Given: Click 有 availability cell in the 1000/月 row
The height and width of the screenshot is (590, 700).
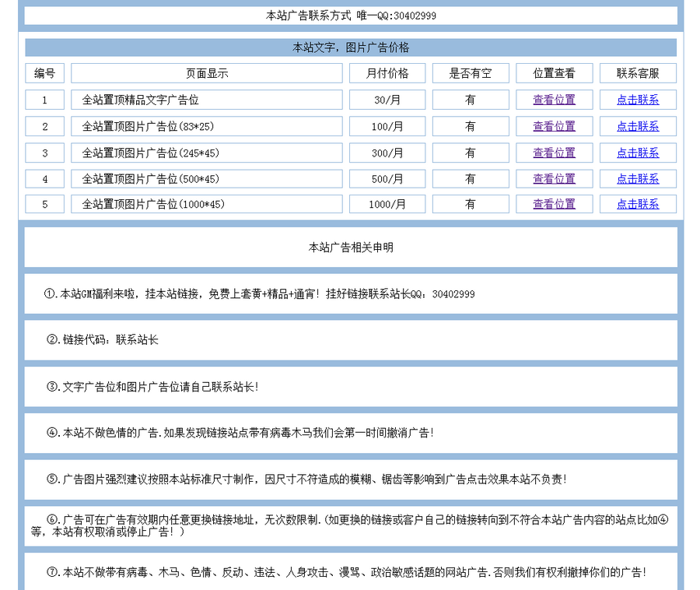Looking at the screenshot, I should point(471,204).
